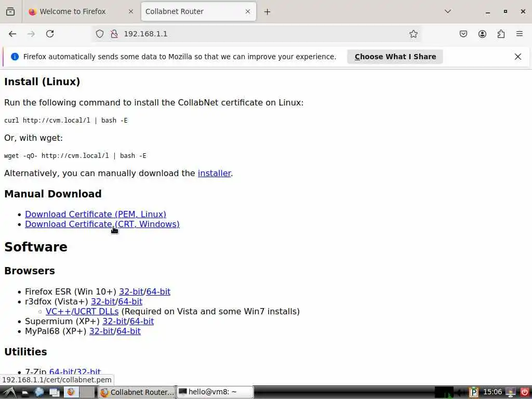Open the Firefox View icon in the tab strip
This screenshot has height=399, width=532.
[x=10, y=11]
